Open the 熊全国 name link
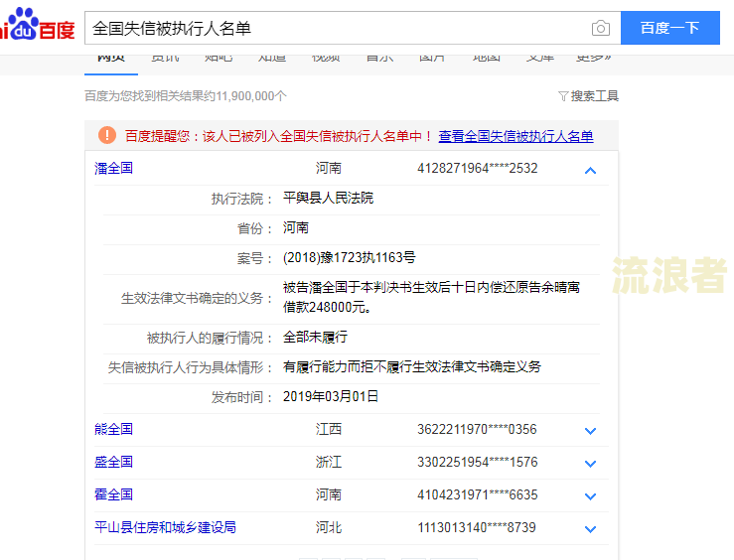The width and height of the screenshot is (734, 560). coord(114,429)
